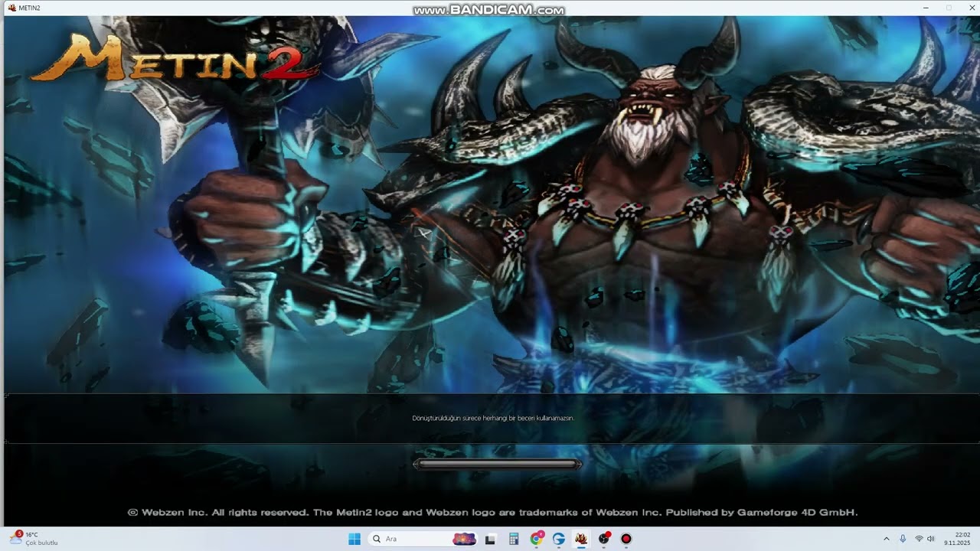Open OBS Studio from the taskbar
The height and width of the screenshot is (551, 980).
click(604, 539)
